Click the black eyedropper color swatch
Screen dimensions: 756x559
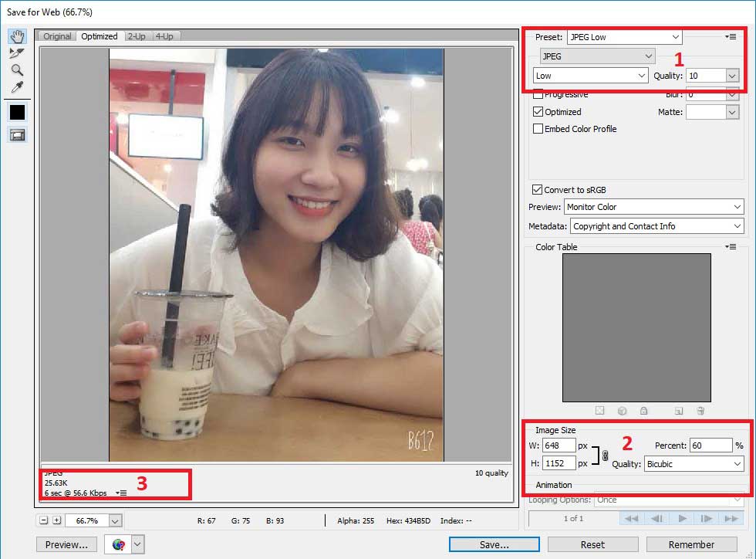17,113
